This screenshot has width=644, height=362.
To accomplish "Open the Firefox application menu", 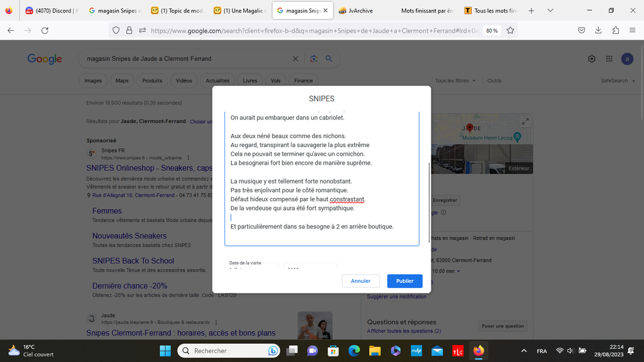I will pos(632,30).
